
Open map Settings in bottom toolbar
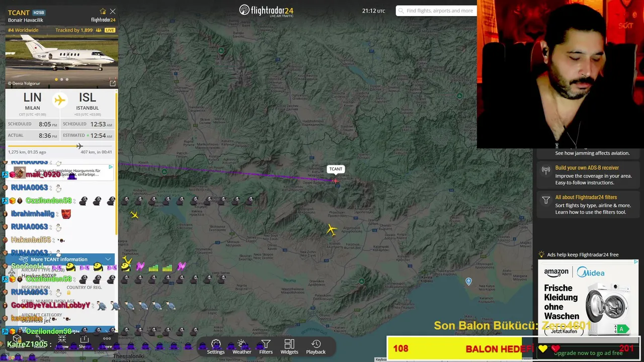216,347
